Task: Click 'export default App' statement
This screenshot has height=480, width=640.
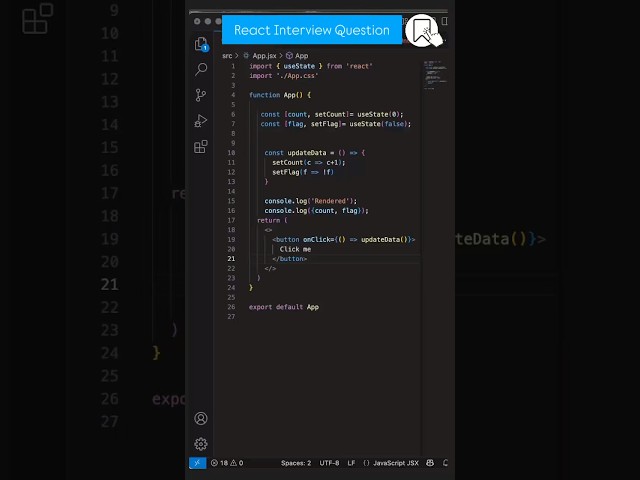Action: pos(284,307)
